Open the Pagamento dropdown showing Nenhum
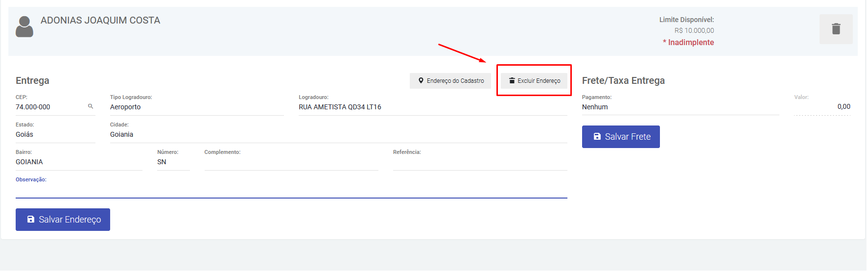 pos(680,107)
